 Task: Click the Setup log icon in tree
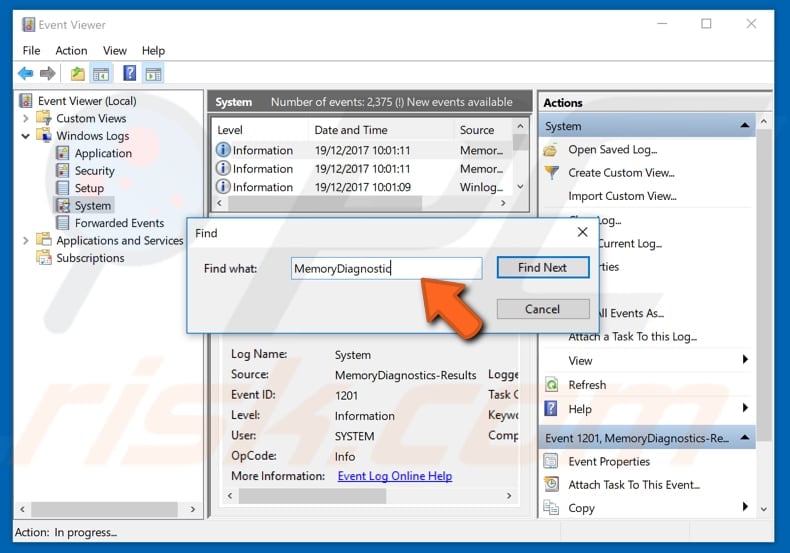click(63, 188)
